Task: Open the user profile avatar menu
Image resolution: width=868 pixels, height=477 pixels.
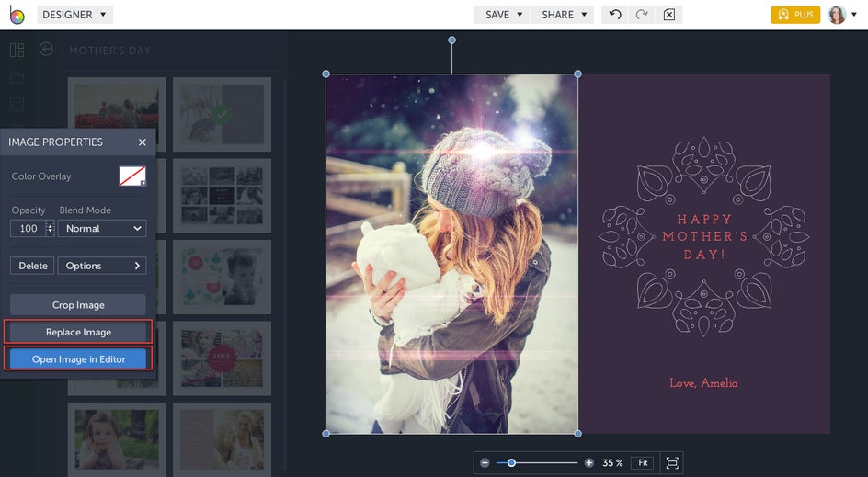Action: [837, 15]
